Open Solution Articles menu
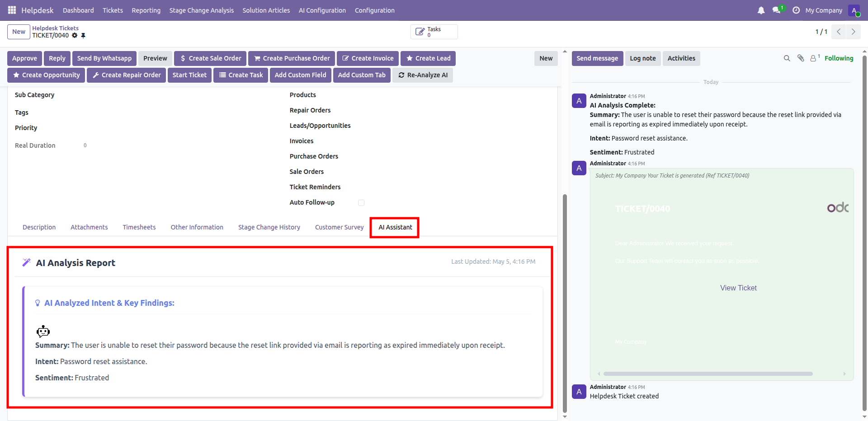 coord(266,10)
